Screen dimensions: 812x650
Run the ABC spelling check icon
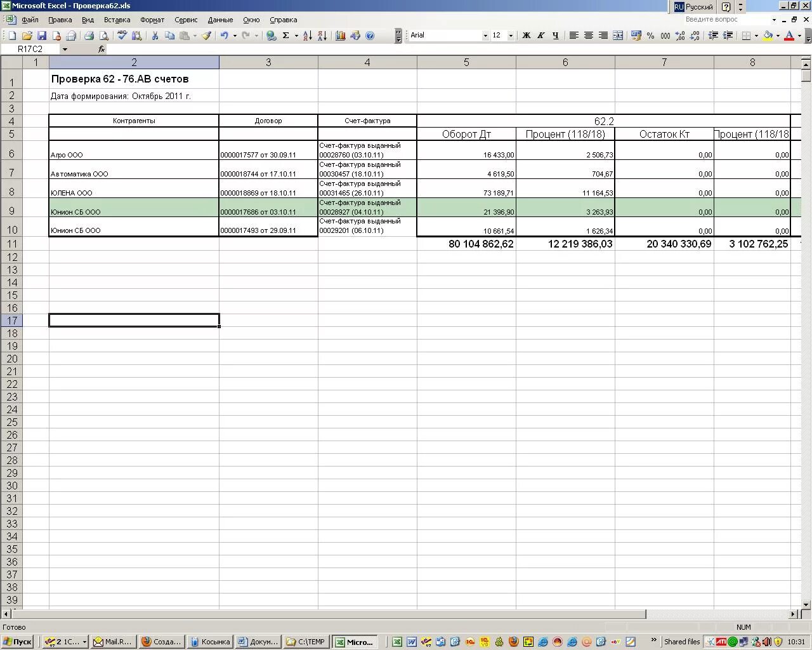click(x=122, y=36)
